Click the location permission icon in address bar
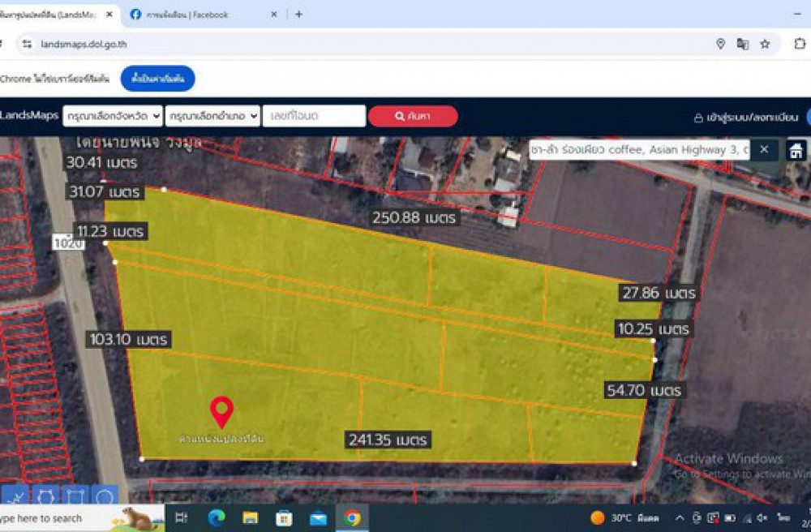The image size is (811, 532). [720, 44]
